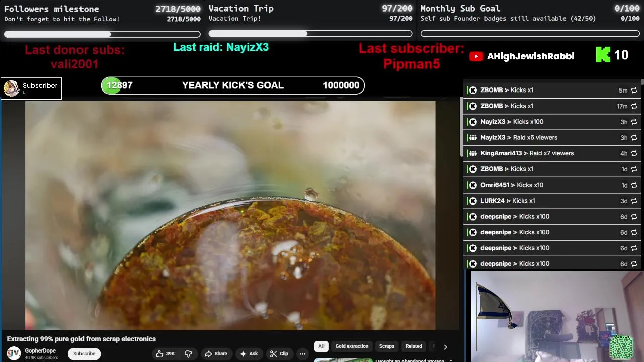Click replay icon on NayizX3 Raid x6 row
Screen dimensions: 644x362
pos(634,138)
